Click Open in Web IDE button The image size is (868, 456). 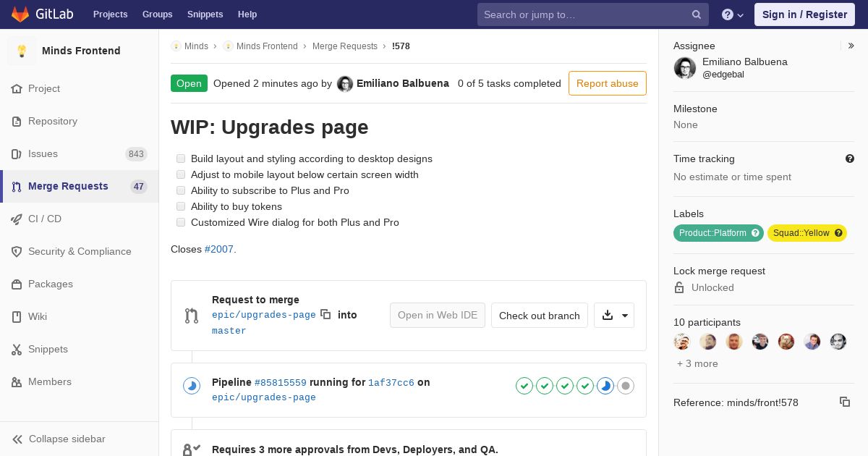point(438,315)
